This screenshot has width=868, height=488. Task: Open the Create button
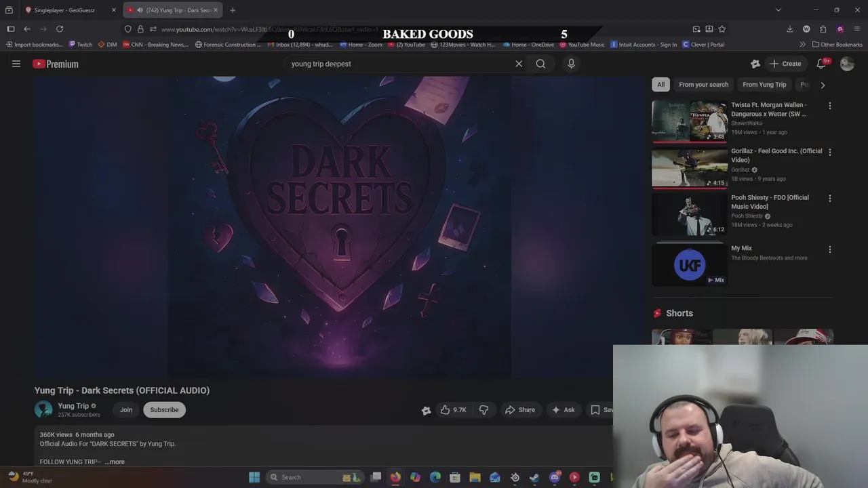pyautogui.click(x=785, y=64)
